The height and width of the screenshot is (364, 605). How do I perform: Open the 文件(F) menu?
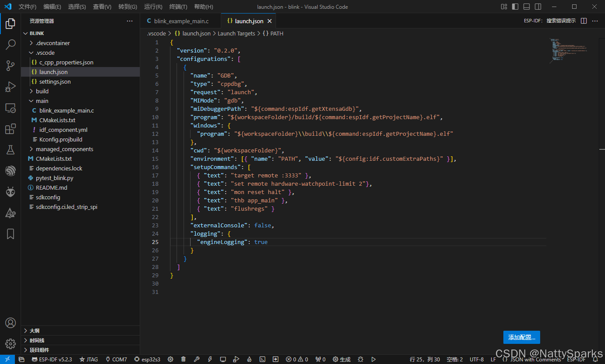tap(28, 7)
